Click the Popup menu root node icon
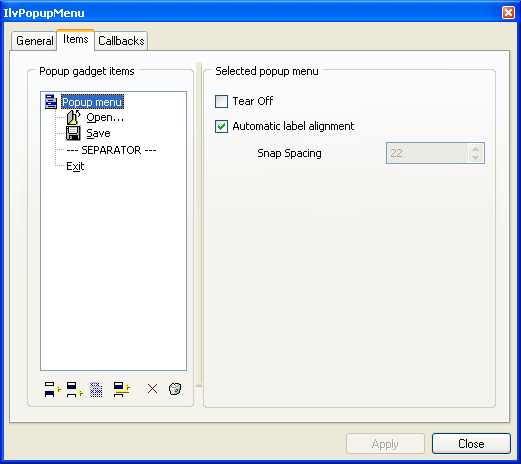The image size is (521, 464). 51,102
